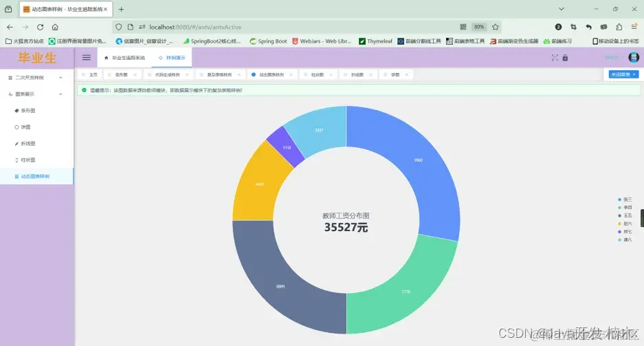Screen dimensions: 644x346
Task: Close the 动态图表样例 page tab
Action: (291, 75)
